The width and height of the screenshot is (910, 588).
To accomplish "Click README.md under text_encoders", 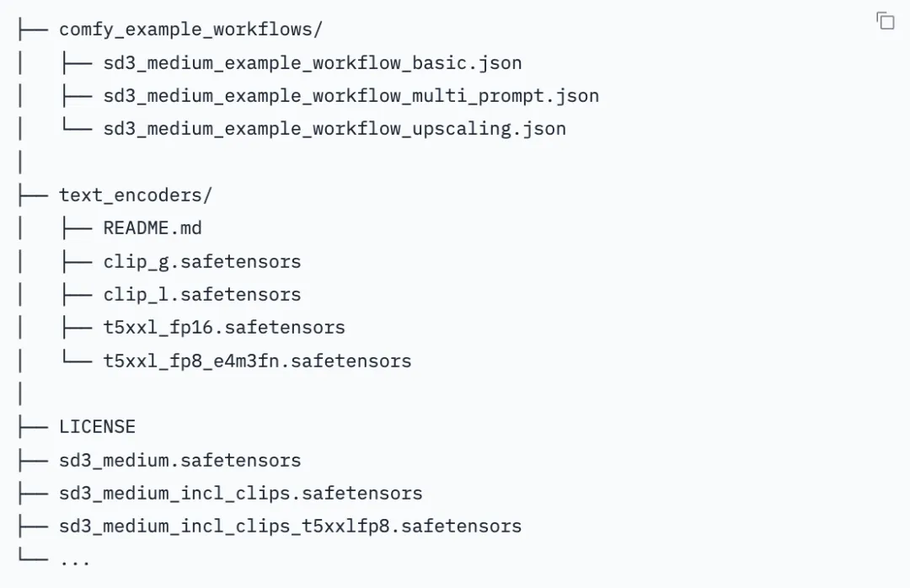I will 153,228.
